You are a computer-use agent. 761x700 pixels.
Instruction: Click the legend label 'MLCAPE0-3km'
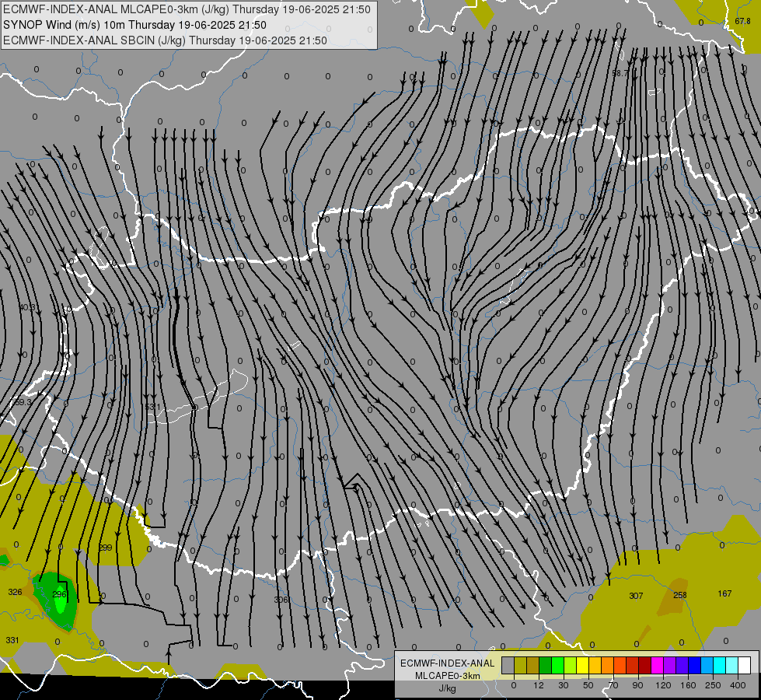coord(448,676)
